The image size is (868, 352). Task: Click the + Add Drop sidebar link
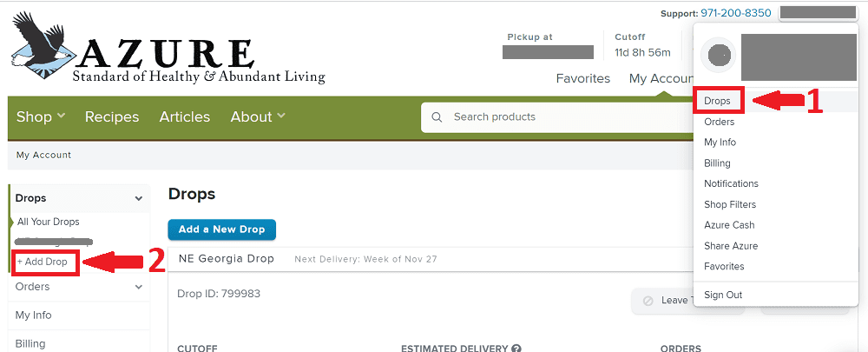[42, 262]
